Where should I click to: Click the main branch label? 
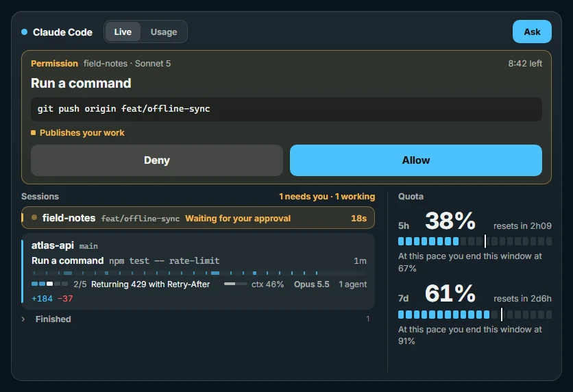pos(88,246)
